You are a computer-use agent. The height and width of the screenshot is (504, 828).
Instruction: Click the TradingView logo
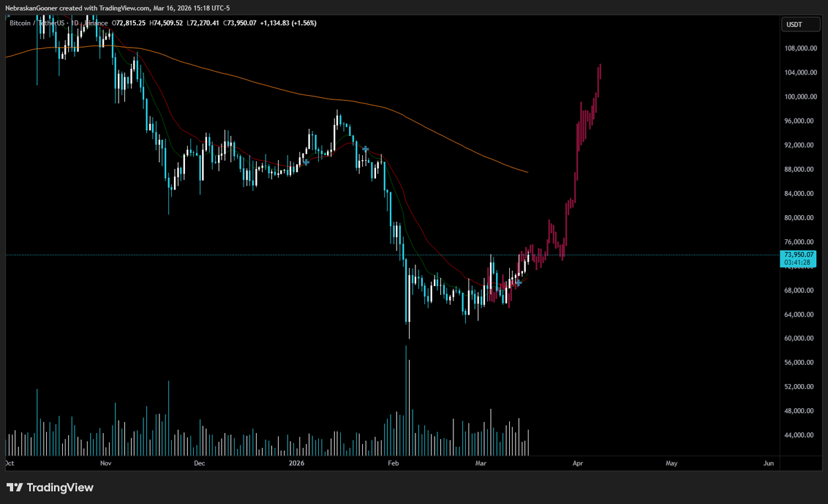(50, 487)
